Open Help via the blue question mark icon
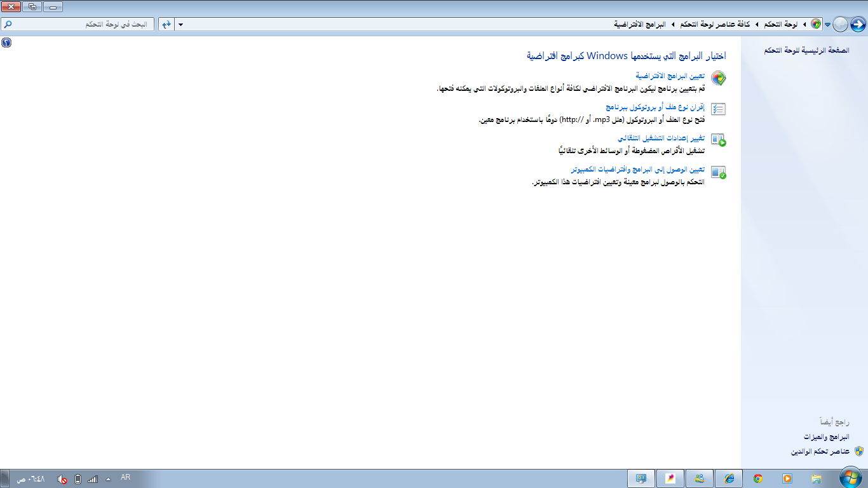The height and width of the screenshot is (488, 868). (x=6, y=43)
